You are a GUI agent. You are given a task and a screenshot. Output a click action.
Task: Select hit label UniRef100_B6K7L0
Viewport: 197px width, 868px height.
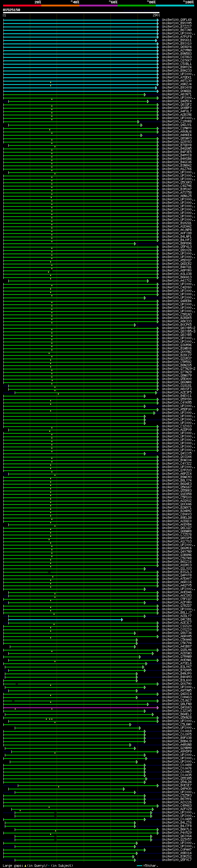pos(177,829)
